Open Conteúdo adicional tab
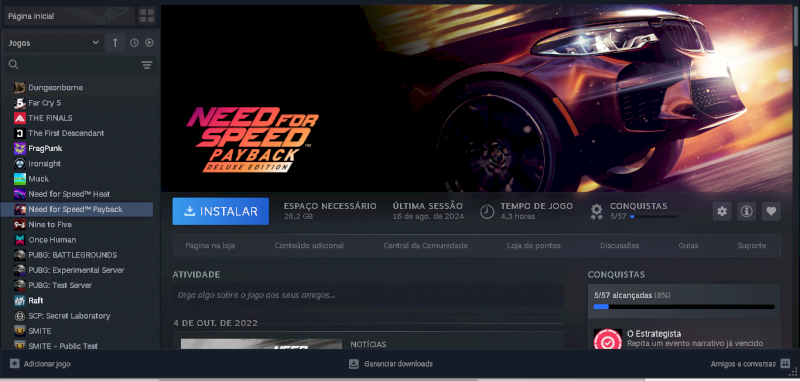 309,246
